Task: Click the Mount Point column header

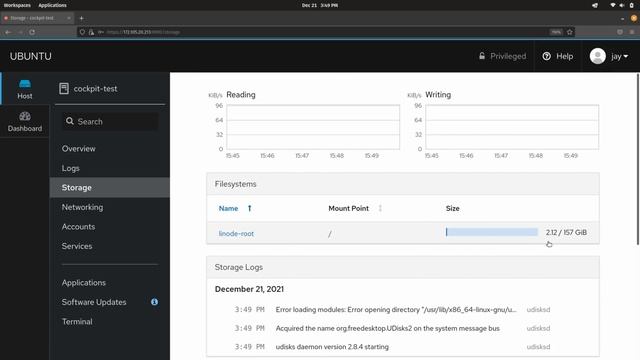Action: pos(349,208)
